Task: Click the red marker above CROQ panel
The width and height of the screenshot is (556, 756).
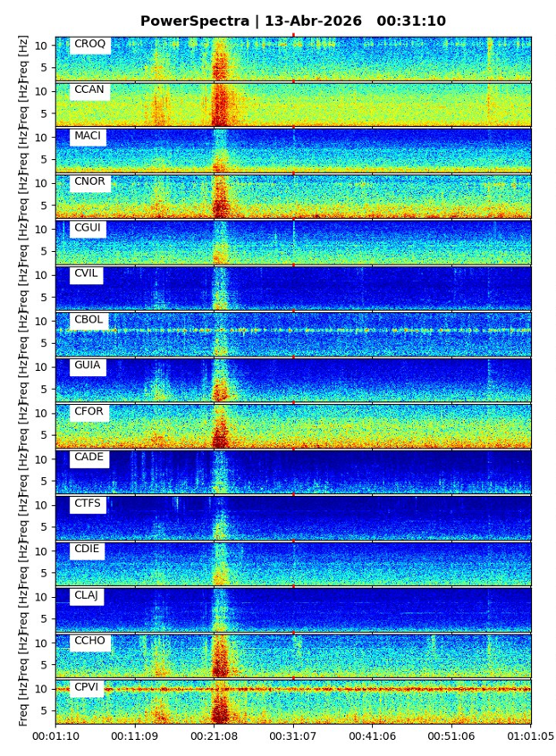Action: tap(293, 35)
